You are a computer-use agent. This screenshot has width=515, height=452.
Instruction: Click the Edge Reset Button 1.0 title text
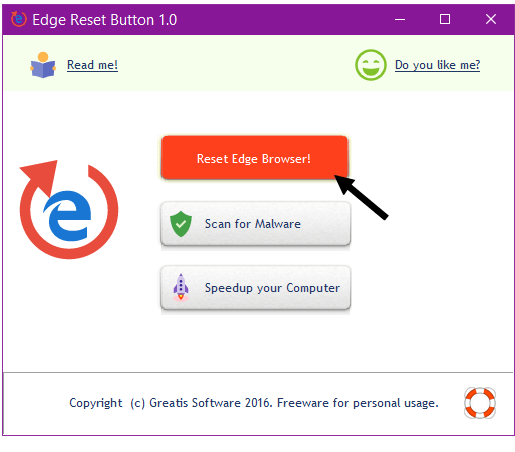pyautogui.click(x=105, y=20)
